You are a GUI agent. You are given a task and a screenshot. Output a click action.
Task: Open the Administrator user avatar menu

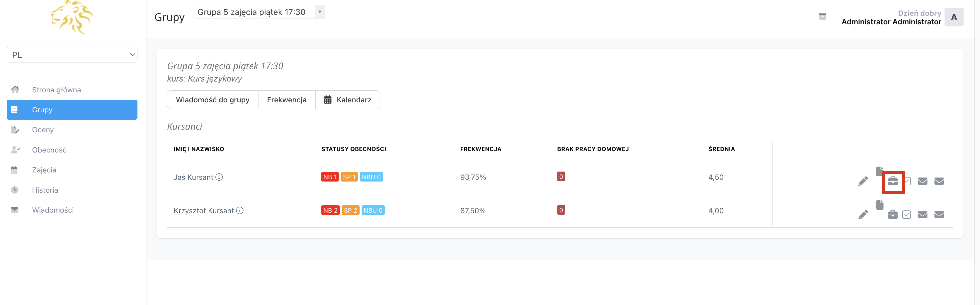[953, 17]
